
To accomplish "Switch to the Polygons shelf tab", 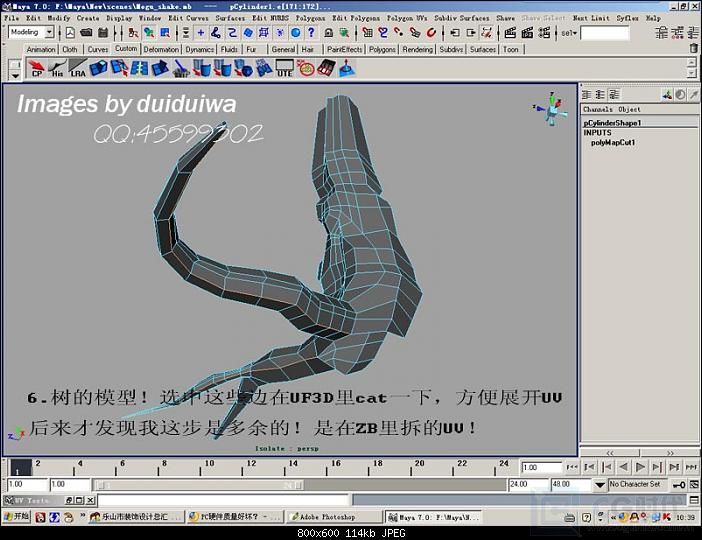I will pyautogui.click(x=382, y=49).
